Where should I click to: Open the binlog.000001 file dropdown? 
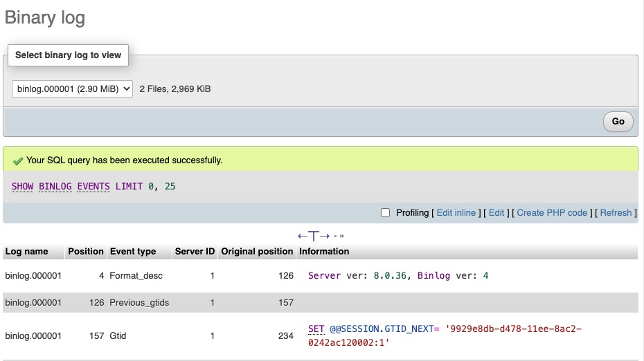click(72, 89)
